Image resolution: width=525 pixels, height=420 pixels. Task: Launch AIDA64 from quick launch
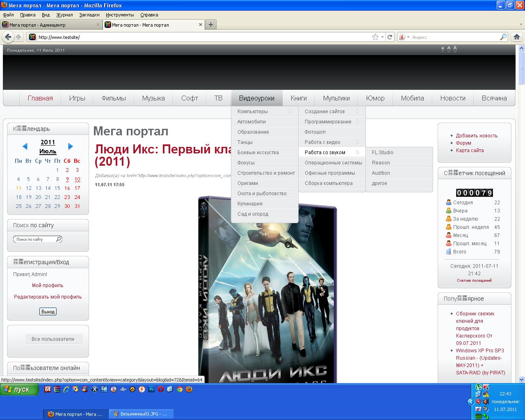[48, 389]
